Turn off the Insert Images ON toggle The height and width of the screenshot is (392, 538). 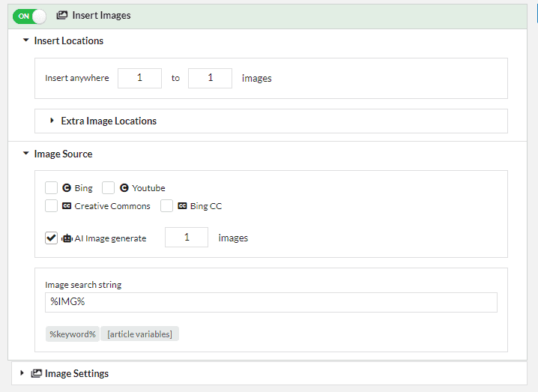click(x=29, y=16)
